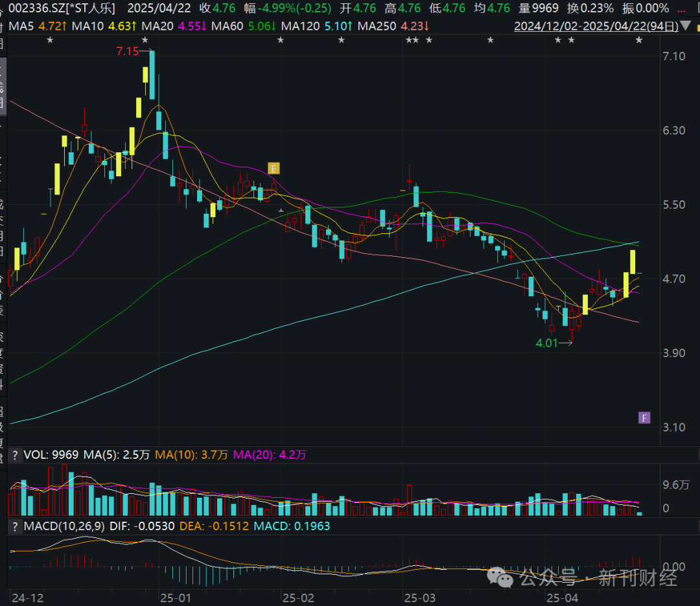700x606 pixels.
Task: Click the 5.50 level on price axis
Action: pos(673,205)
